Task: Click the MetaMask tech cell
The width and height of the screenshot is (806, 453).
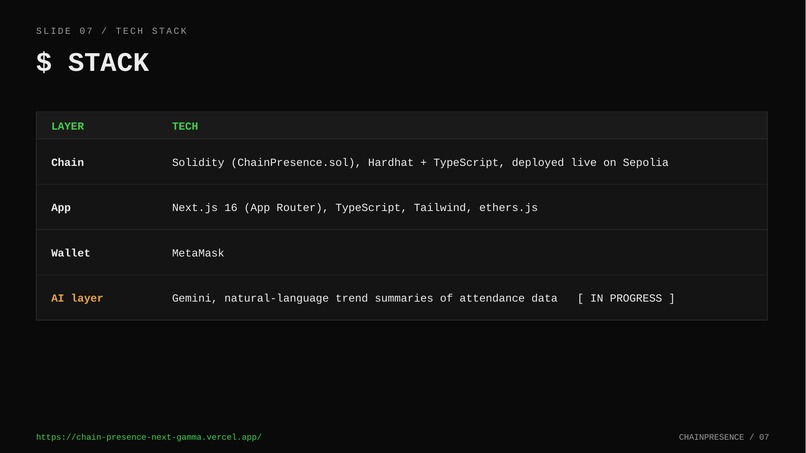Action: (198, 253)
